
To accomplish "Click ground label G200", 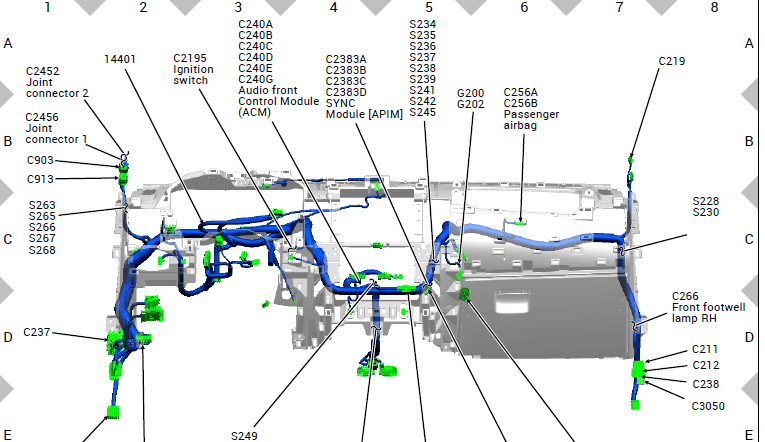I will 471,93.
